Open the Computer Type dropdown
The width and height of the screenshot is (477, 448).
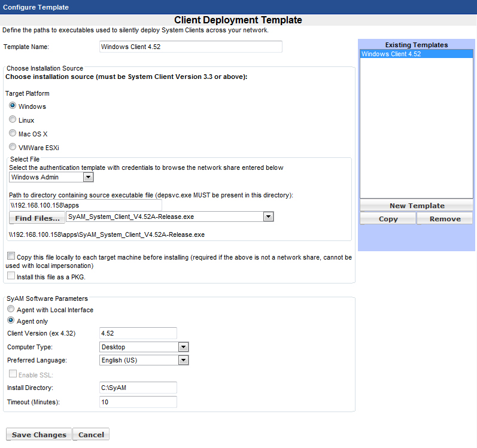144,347
